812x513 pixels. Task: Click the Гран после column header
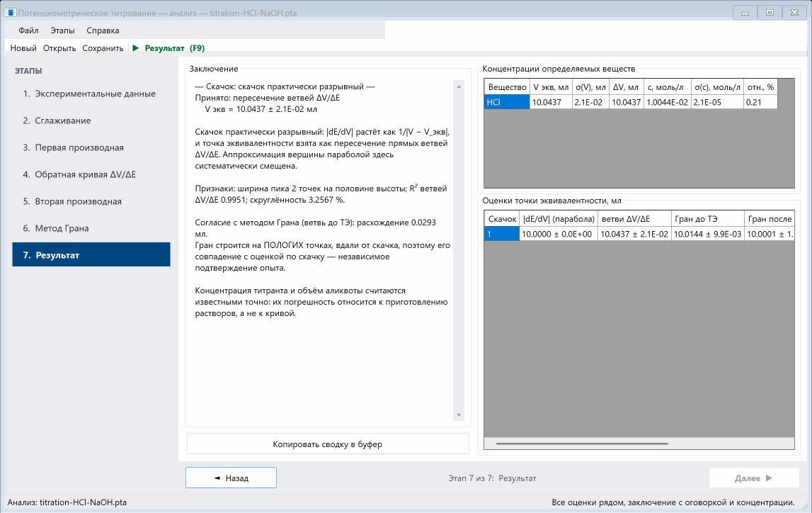[770, 219]
